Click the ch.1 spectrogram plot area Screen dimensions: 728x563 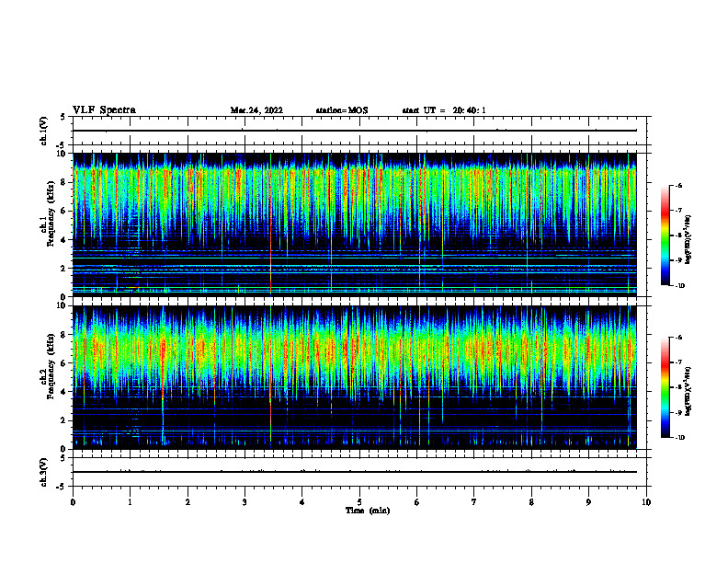click(355, 224)
